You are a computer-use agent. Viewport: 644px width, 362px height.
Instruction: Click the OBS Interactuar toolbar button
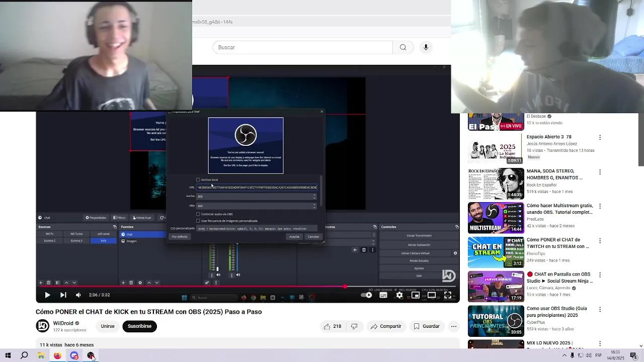(142, 218)
